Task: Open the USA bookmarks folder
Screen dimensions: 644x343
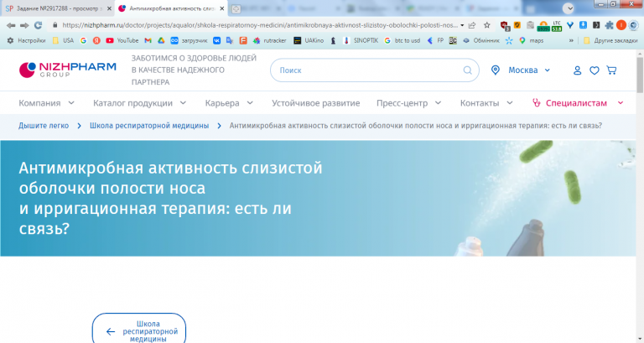Action: pos(63,40)
